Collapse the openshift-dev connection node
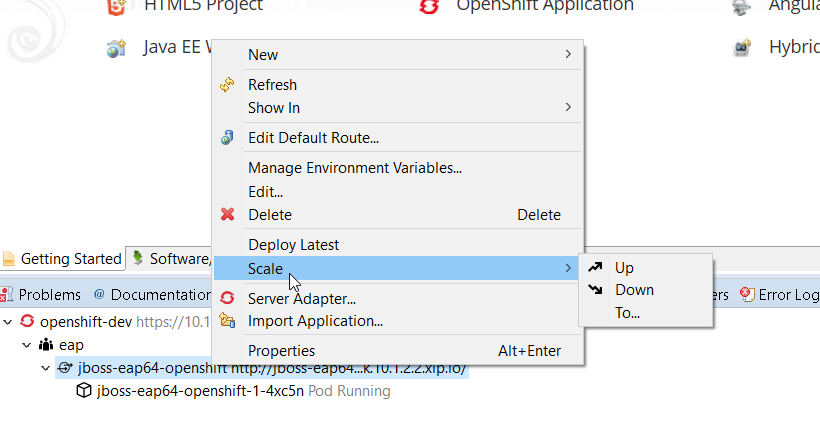The image size is (820, 425). (8, 322)
